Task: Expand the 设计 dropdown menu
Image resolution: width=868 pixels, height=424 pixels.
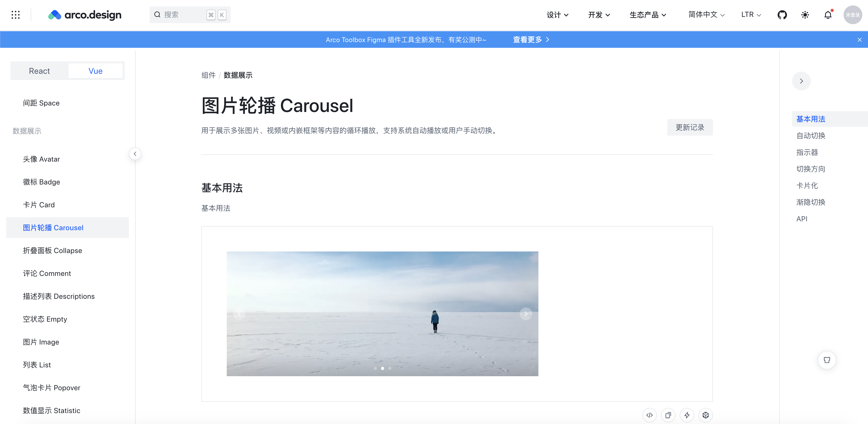Action: click(557, 15)
